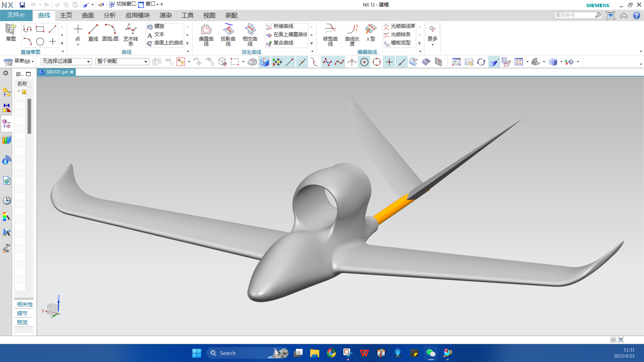Open the Assembly Navigator sidebar icon
Viewport: 644px width, 362px height.
coord(6,92)
